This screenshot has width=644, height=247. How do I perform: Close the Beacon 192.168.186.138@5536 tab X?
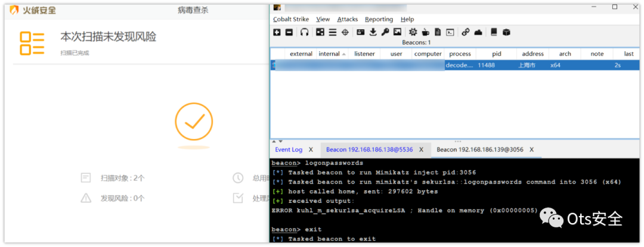[x=421, y=150]
